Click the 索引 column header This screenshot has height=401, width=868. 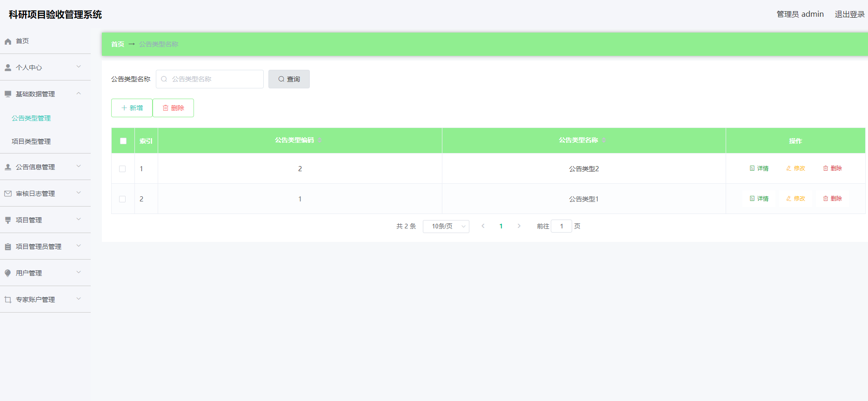coord(146,141)
